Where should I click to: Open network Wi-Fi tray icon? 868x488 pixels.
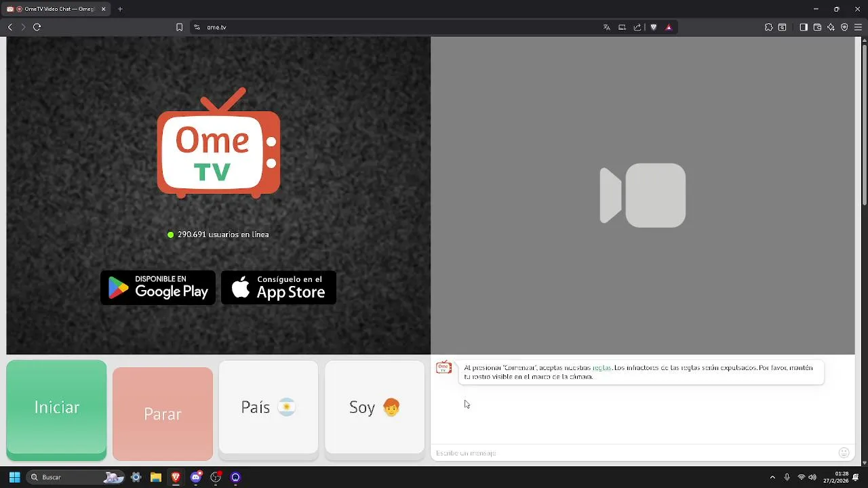802,477
